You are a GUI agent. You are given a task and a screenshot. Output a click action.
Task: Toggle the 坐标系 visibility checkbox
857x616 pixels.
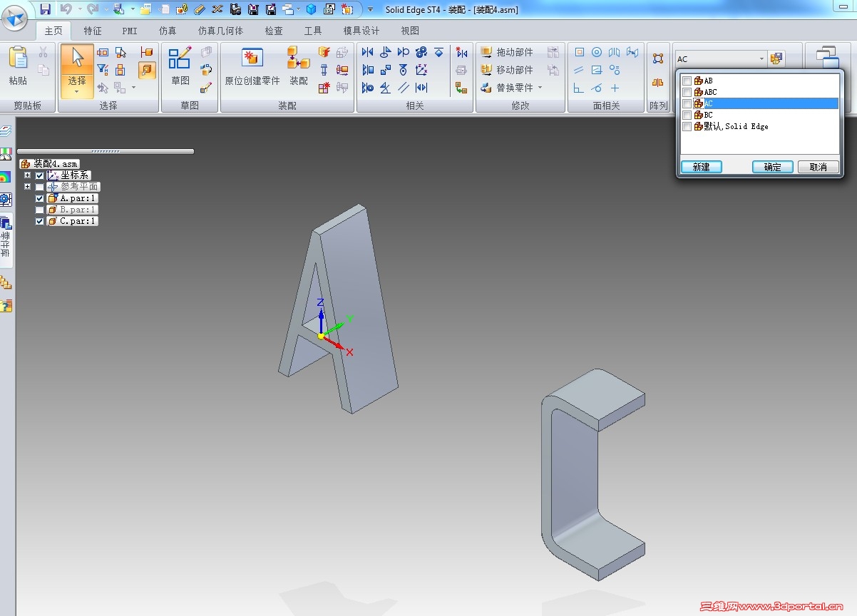click(x=40, y=175)
